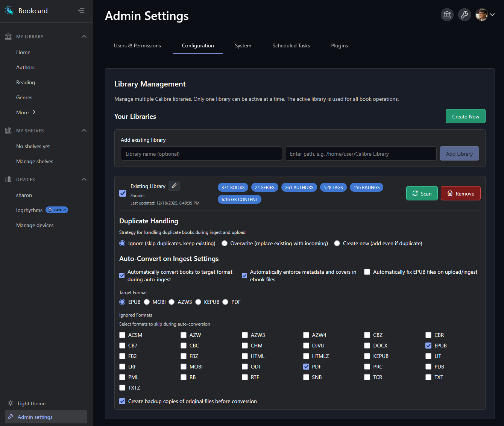This screenshot has width=504, height=426.
Task: Switch to Scheduled Tasks tab
Action: click(291, 45)
